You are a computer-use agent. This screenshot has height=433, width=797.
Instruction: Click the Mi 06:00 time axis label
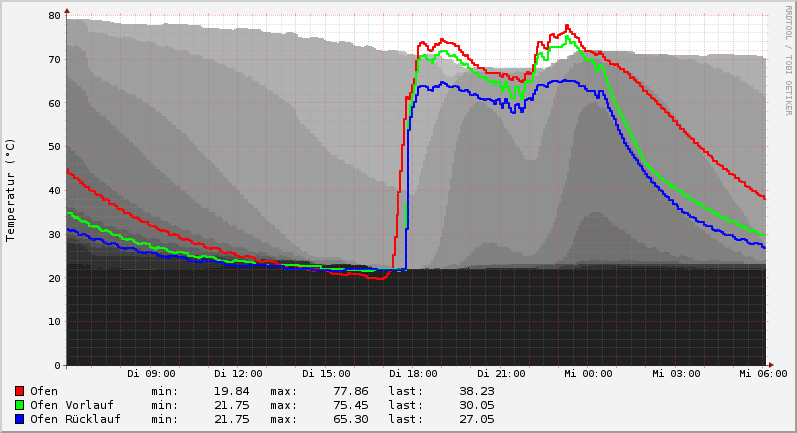click(x=762, y=374)
